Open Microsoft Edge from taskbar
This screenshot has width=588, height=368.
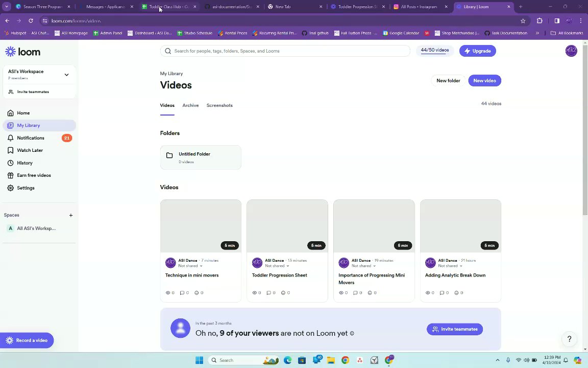click(x=288, y=360)
